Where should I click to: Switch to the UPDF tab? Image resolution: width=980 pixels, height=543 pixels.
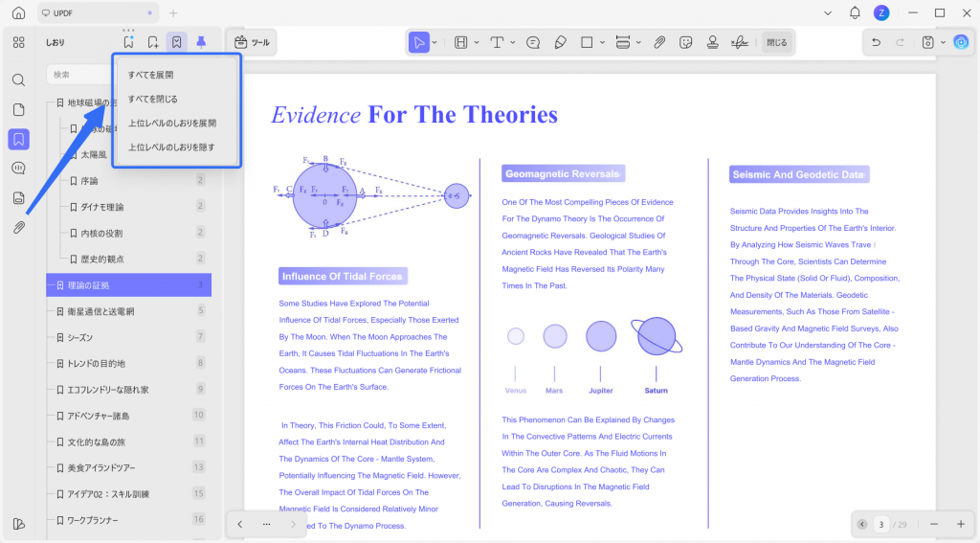coord(97,12)
